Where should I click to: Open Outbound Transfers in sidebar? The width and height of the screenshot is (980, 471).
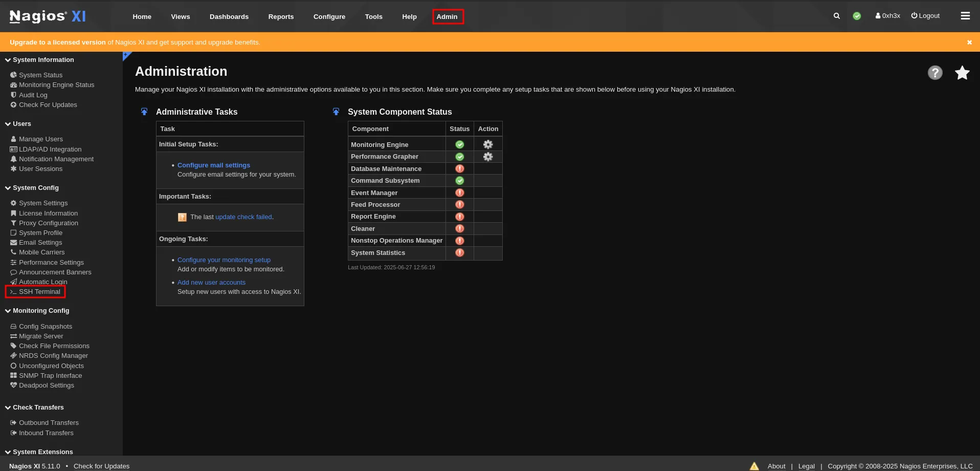click(44, 423)
